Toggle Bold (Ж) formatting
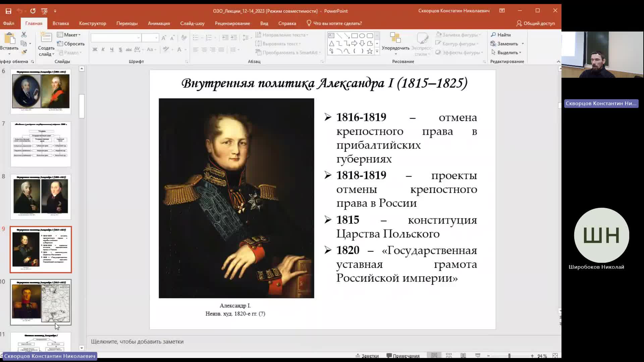 point(95,50)
